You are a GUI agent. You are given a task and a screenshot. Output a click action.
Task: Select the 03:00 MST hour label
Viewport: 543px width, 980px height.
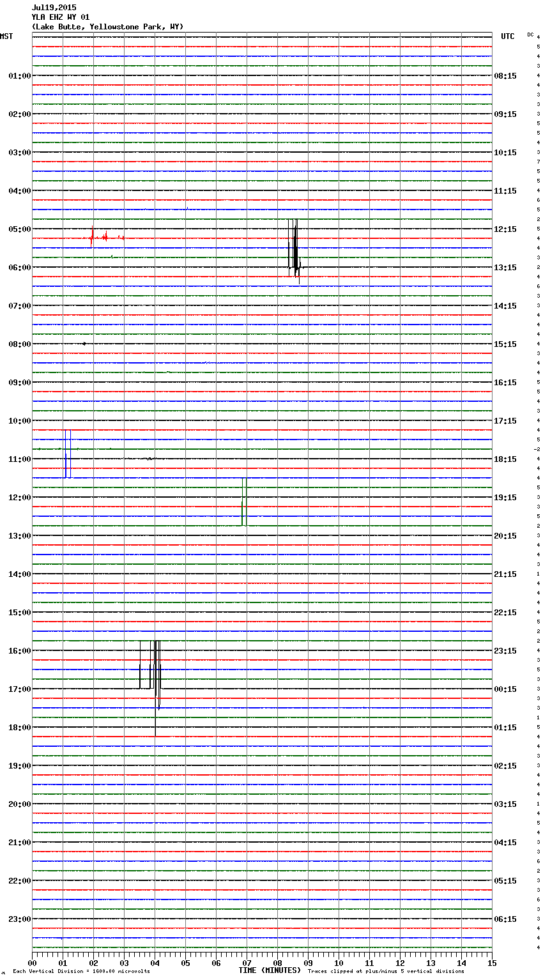19,152
